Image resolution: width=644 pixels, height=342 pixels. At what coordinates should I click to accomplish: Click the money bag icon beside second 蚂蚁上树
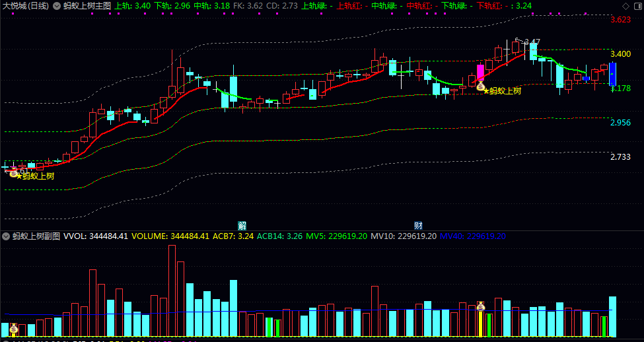click(481, 86)
